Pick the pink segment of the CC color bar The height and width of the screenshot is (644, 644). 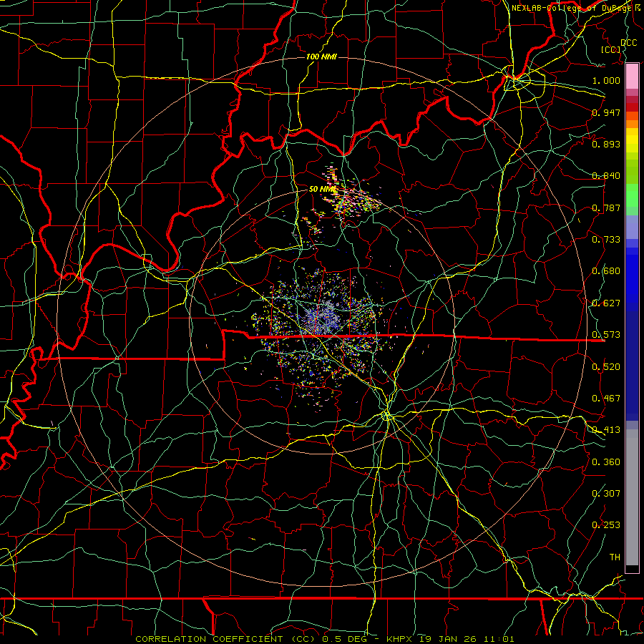632,76
